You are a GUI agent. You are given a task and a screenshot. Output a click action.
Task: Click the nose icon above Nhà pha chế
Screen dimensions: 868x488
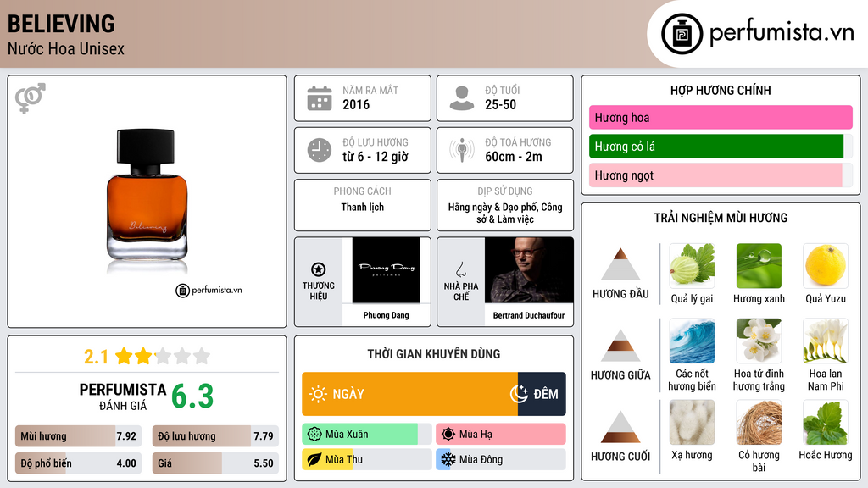coord(460,269)
